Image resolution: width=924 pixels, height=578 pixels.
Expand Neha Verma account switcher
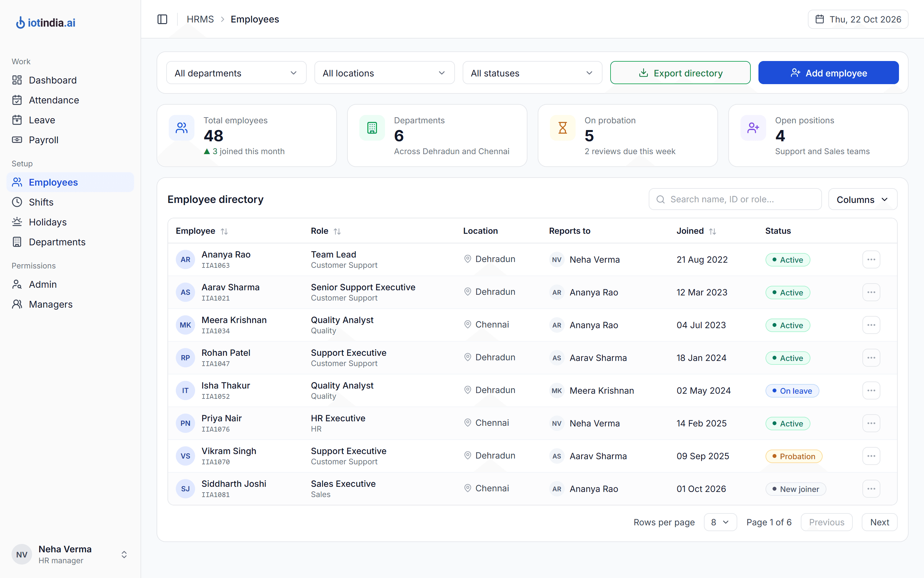124,555
